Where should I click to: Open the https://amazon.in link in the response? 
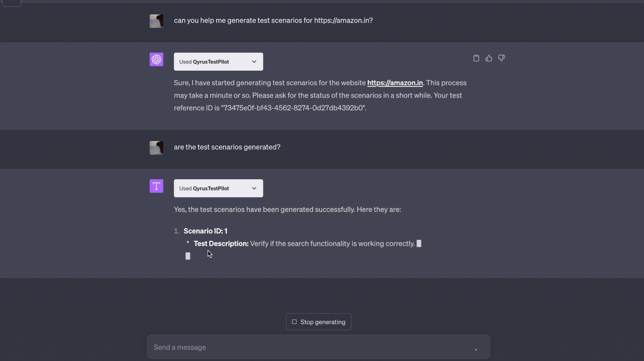395,83
